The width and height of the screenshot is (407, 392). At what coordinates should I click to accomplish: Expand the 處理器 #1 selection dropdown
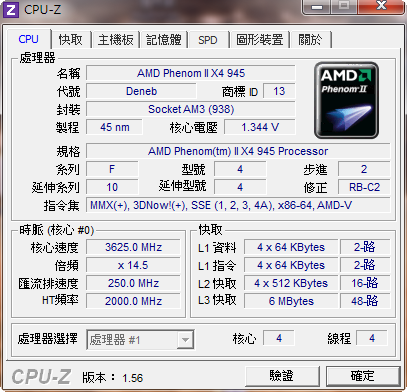(x=185, y=340)
